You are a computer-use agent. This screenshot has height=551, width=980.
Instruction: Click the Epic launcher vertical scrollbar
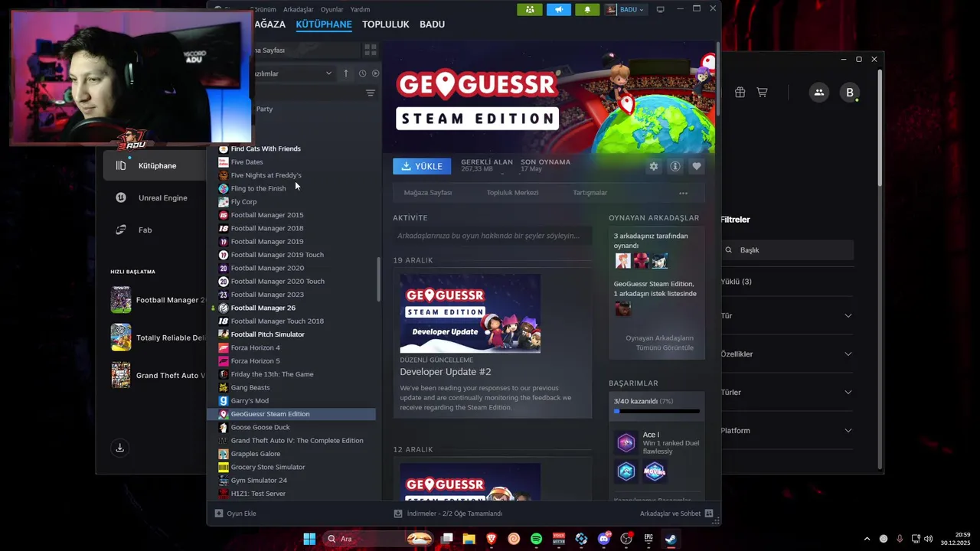(880, 126)
